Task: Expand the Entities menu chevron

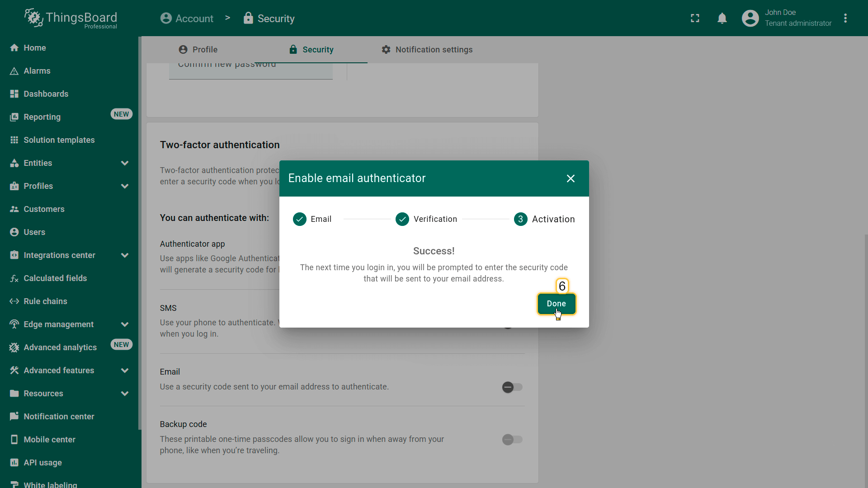Action: (125, 163)
